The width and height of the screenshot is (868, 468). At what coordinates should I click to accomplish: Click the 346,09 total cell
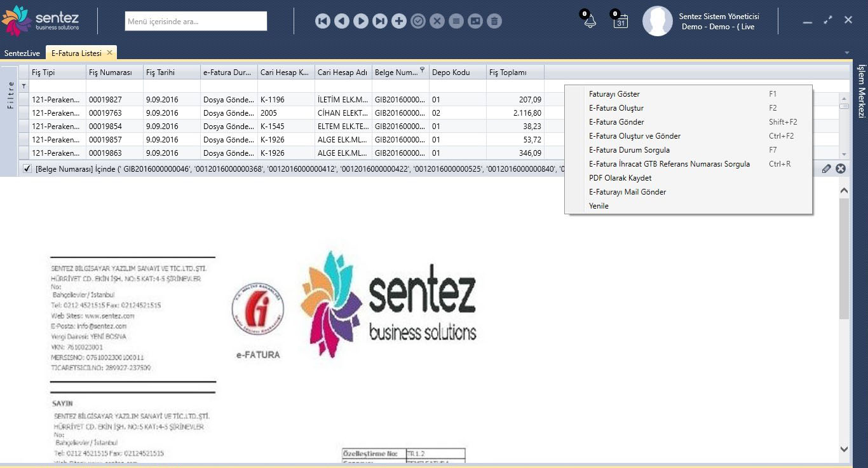[x=515, y=153]
